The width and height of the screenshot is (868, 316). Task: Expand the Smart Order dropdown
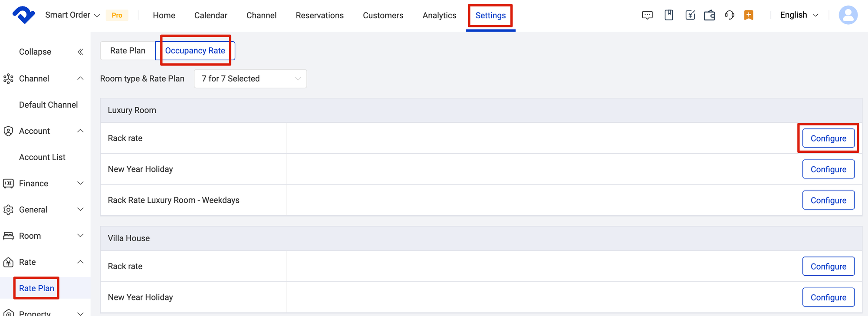[72, 15]
